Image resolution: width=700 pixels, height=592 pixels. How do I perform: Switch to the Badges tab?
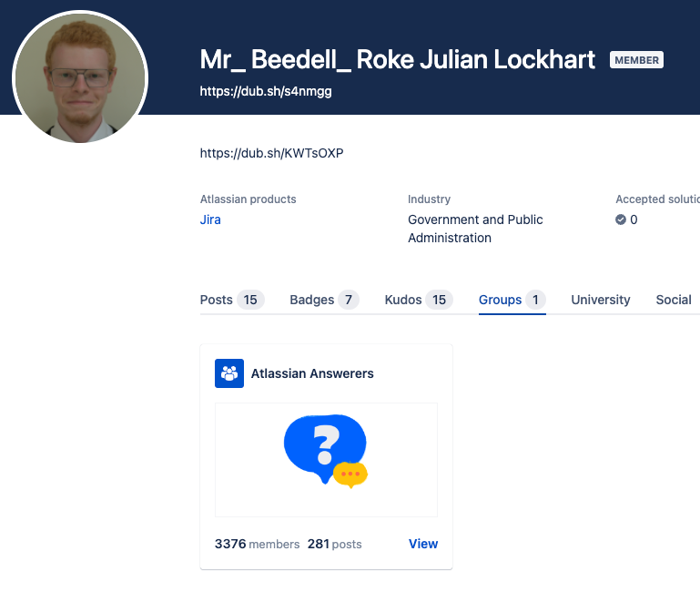pyautogui.click(x=324, y=300)
